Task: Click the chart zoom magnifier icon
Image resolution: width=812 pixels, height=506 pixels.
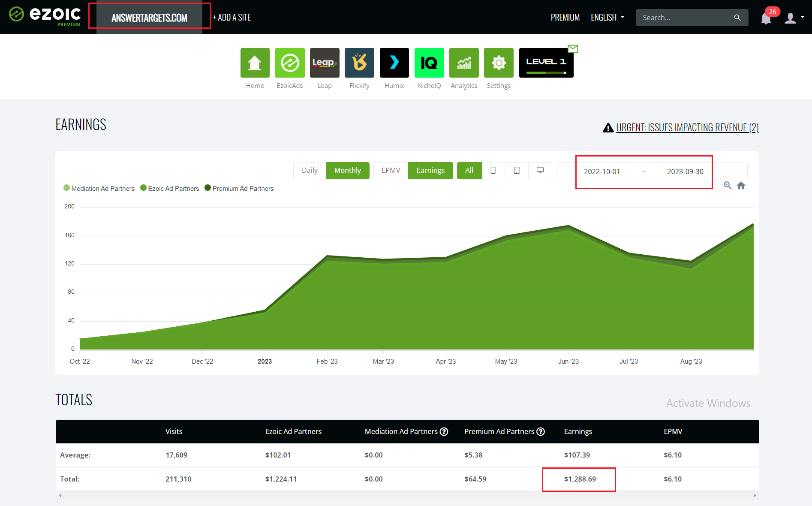Action: pos(728,185)
